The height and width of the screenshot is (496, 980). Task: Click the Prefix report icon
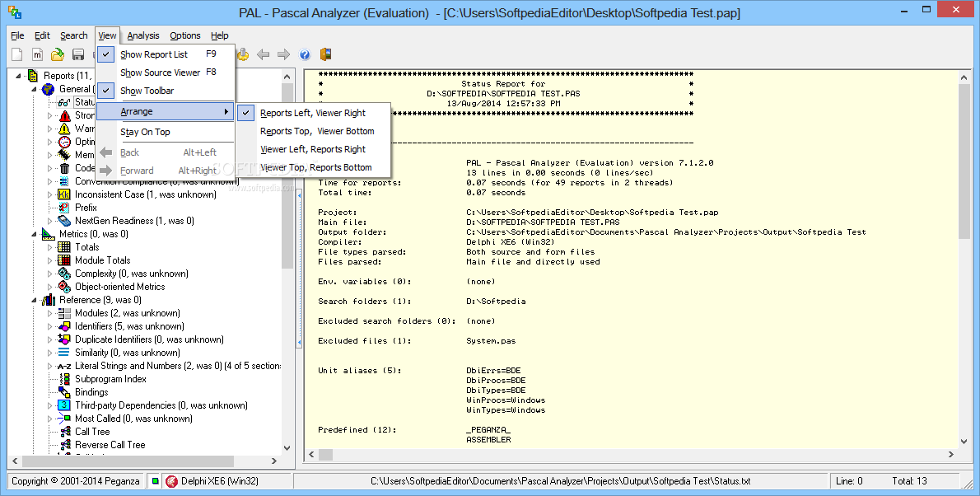point(64,208)
